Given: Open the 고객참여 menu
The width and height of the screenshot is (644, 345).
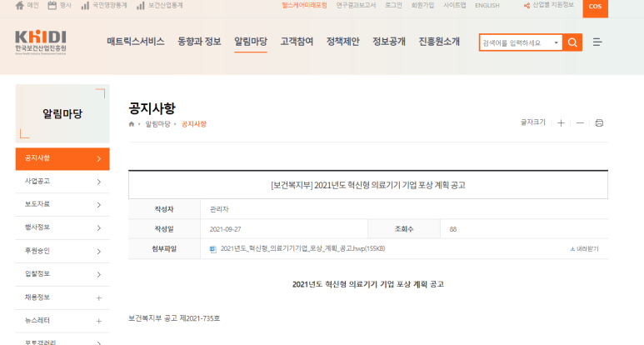Looking at the screenshot, I should click(x=297, y=42).
